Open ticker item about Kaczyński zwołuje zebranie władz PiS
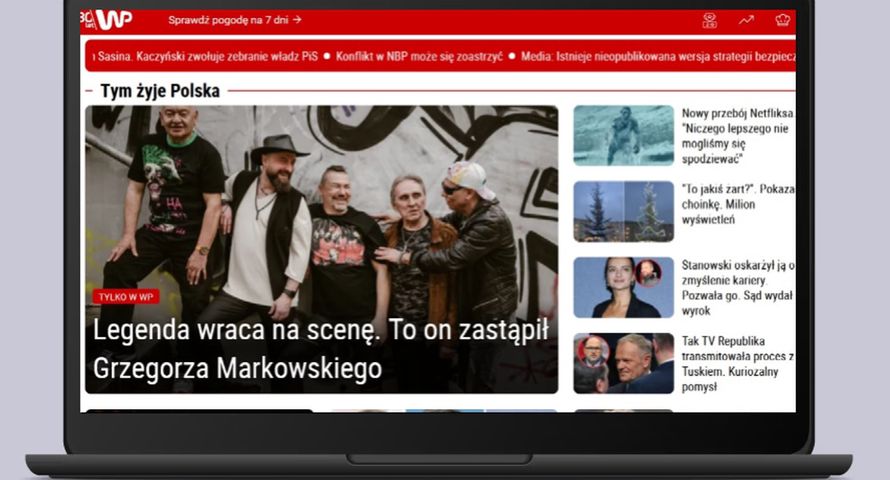 207,56
